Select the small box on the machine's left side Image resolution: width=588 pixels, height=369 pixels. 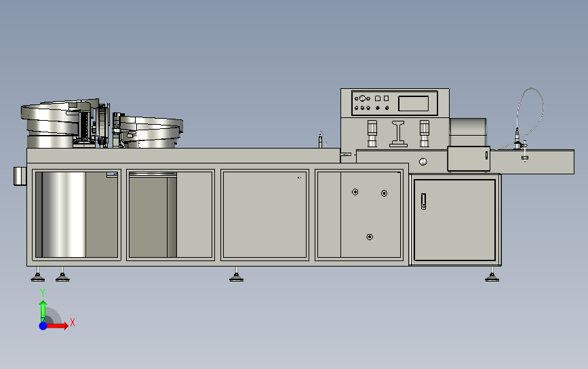coord(20,176)
